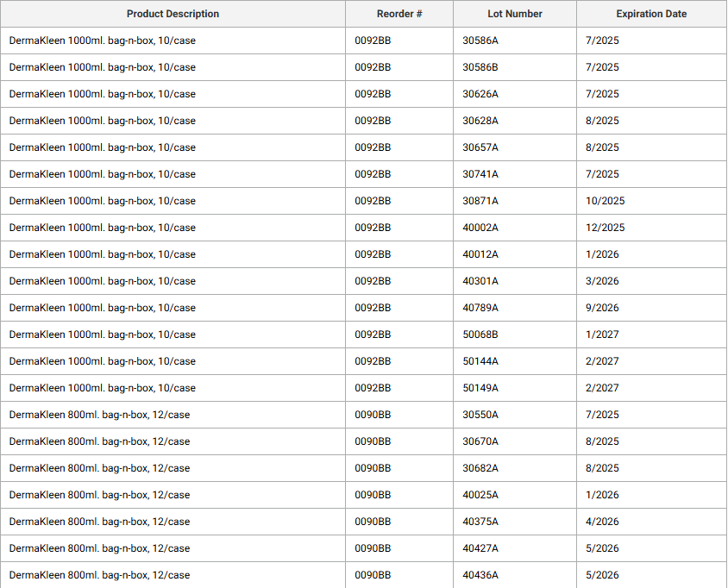Click the Expiration Date column header
Image resolution: width=728 pixels, height=588 pixels.
point(651,14)
